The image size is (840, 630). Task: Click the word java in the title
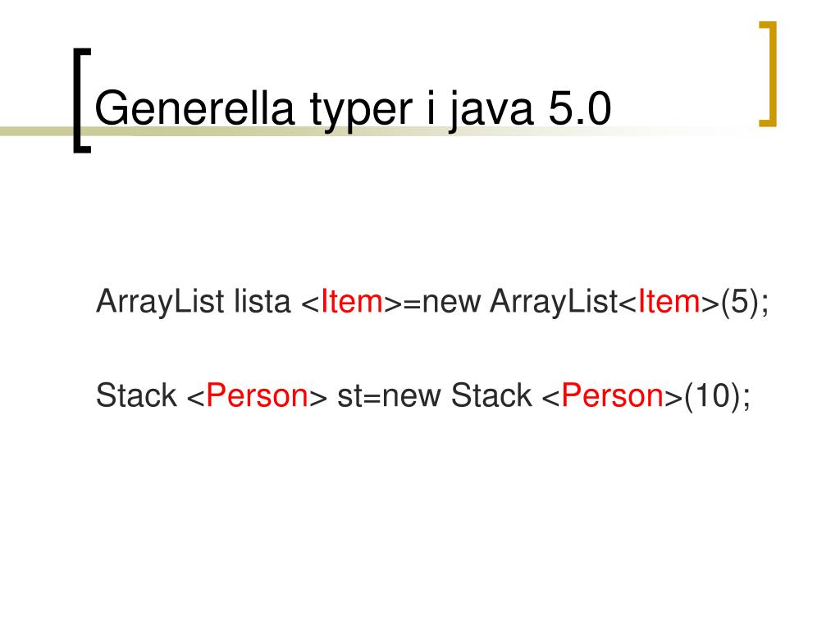tap(491, 112)
